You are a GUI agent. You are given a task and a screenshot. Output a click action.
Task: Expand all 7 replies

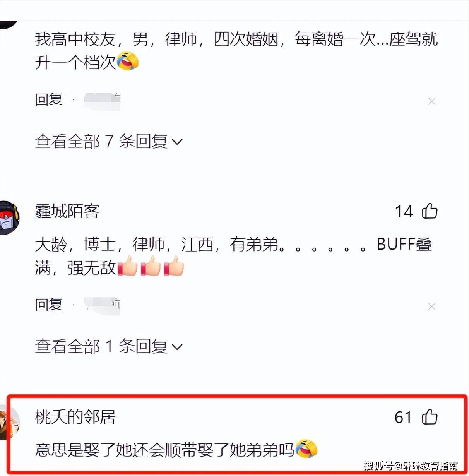tap(108, 141)
